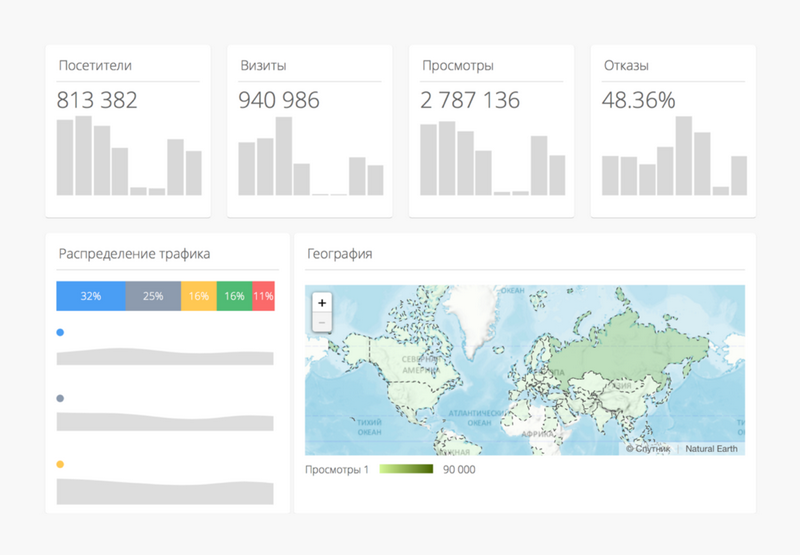Zoom out on the geography map
Viewport: 800px width, 555px height.
click(x=321, y=322)
